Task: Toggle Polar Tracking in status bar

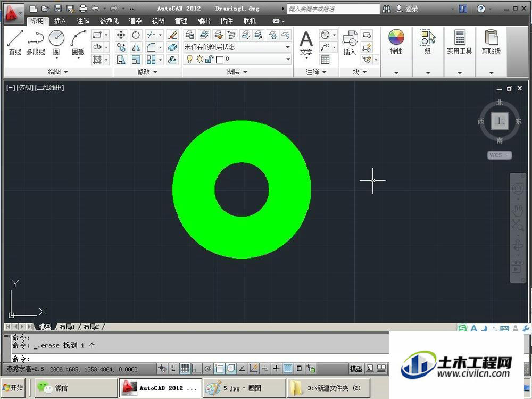Action: pyautogui.click(x=208, y=369)
